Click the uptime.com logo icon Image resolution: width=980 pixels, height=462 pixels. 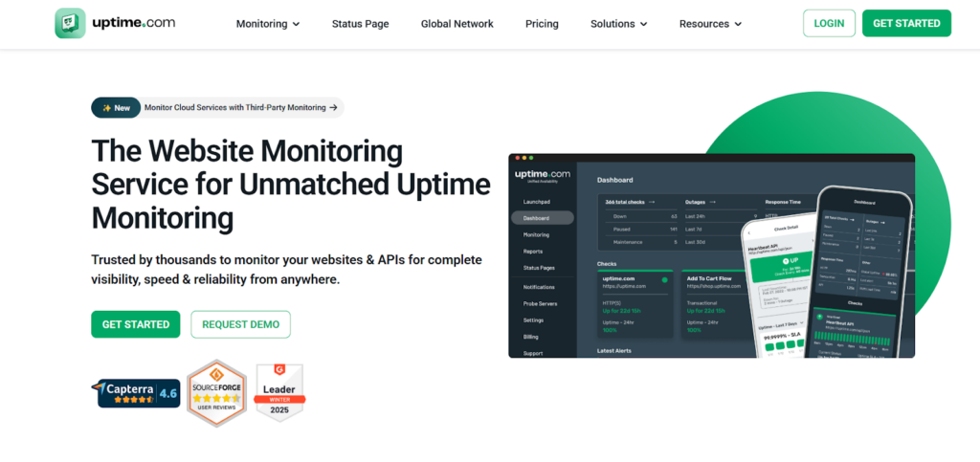[x=70, y=23]
